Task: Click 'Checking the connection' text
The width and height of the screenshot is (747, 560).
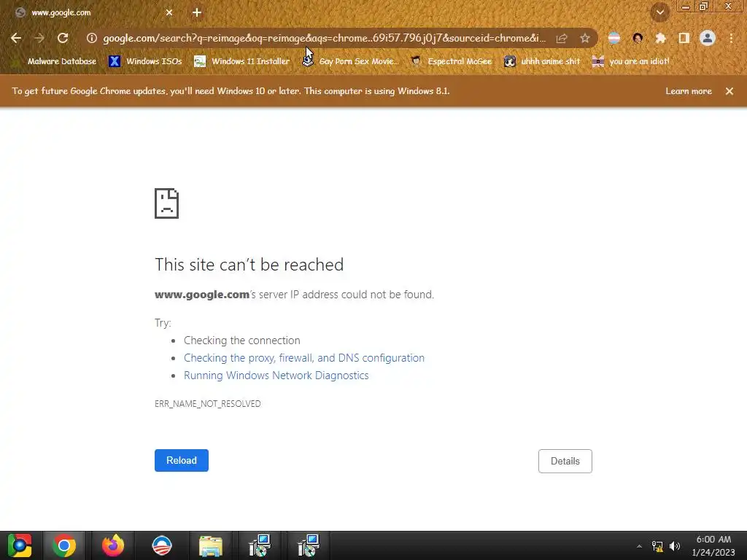Action: tap(242, 341)
